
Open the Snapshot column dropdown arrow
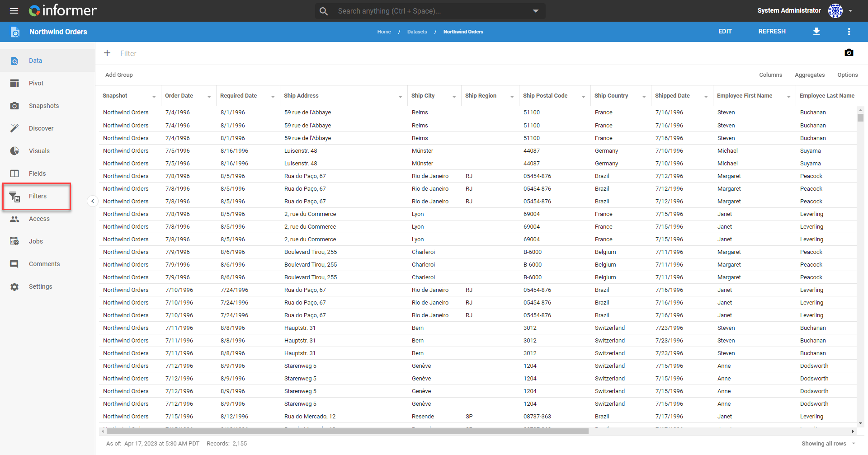click(x=154, y=97)
